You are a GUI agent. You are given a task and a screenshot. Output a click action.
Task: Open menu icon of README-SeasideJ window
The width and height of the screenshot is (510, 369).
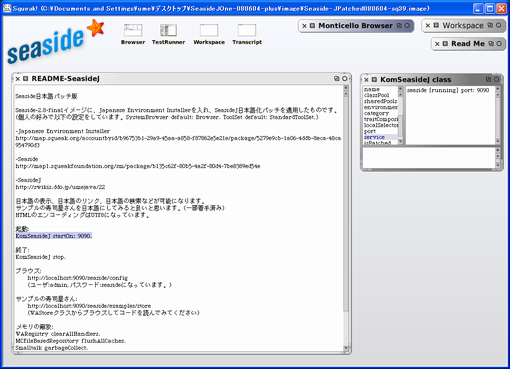tap(25, 79)
